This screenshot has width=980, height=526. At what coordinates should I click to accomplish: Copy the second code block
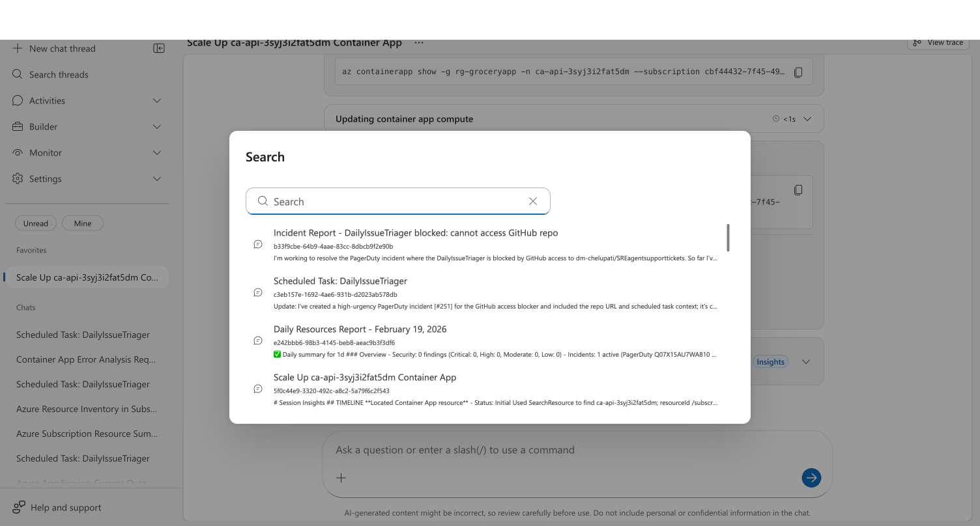point(798,190)
